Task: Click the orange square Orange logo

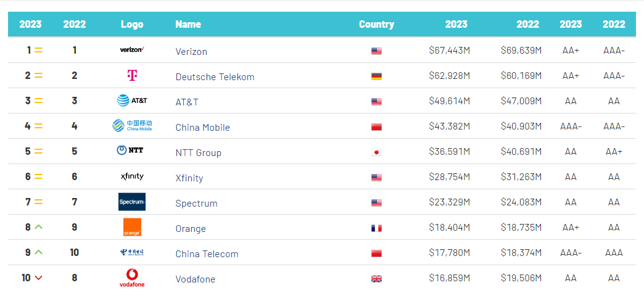Action: 132,227
